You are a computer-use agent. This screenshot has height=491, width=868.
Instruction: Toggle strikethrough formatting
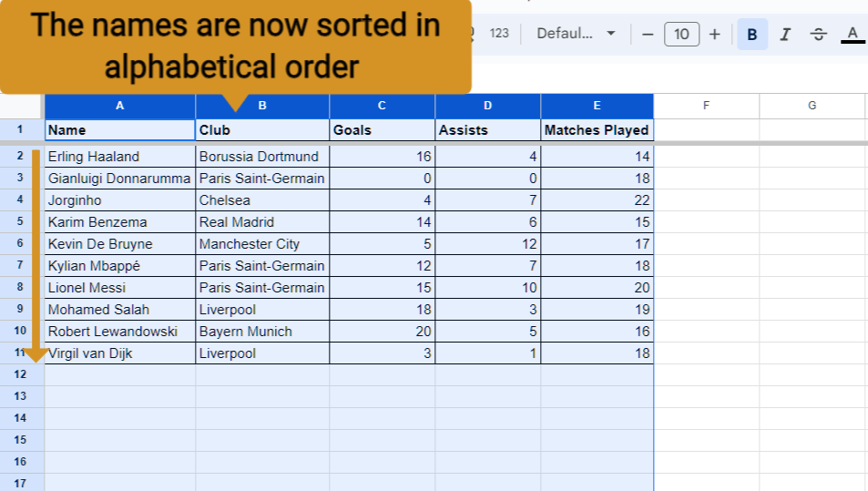pyautogui.click(x=818, y=35)
